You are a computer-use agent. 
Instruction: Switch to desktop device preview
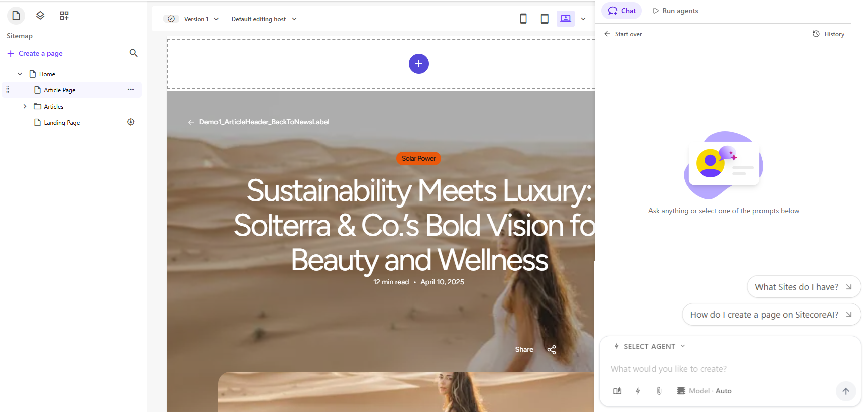click(x=566, y=19)
